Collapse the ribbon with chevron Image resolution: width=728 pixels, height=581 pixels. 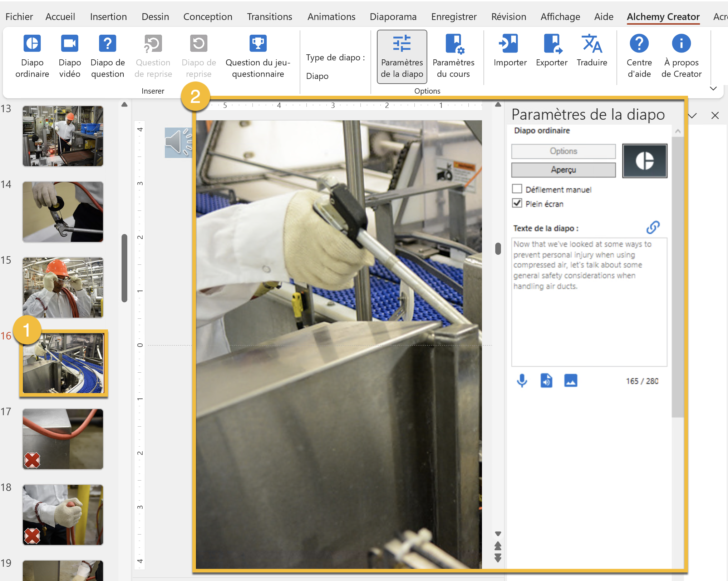pyautogui.click(x=713, y=89)
